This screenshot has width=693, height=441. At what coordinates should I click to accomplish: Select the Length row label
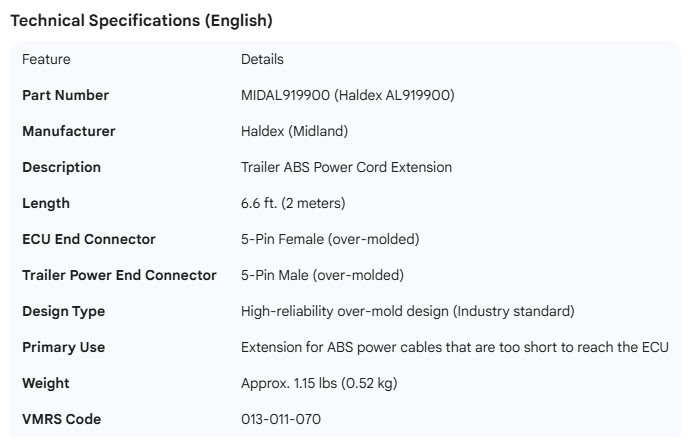46,203
